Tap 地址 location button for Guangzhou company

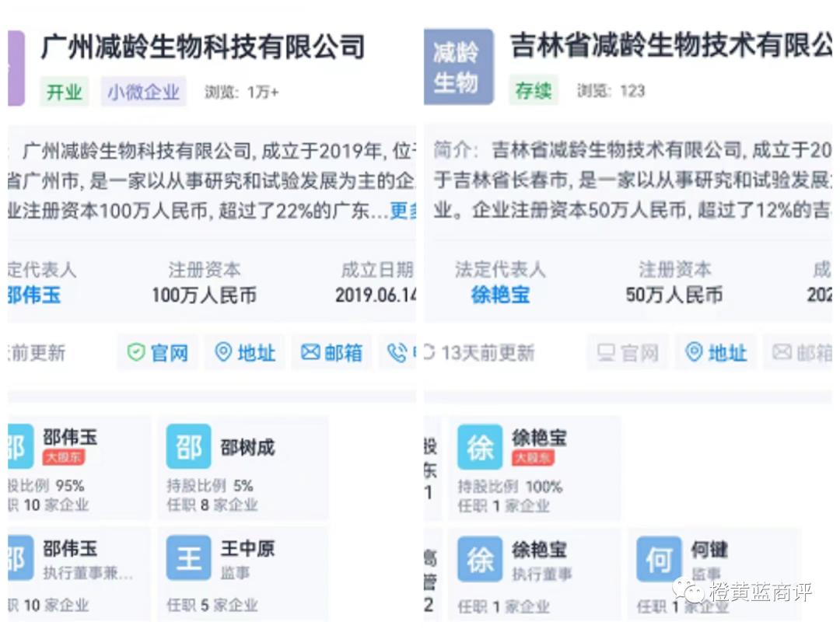(x=245, y=353)
